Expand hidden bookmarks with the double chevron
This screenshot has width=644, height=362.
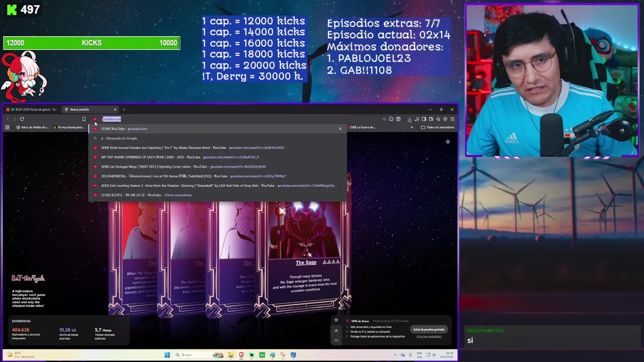412,127
